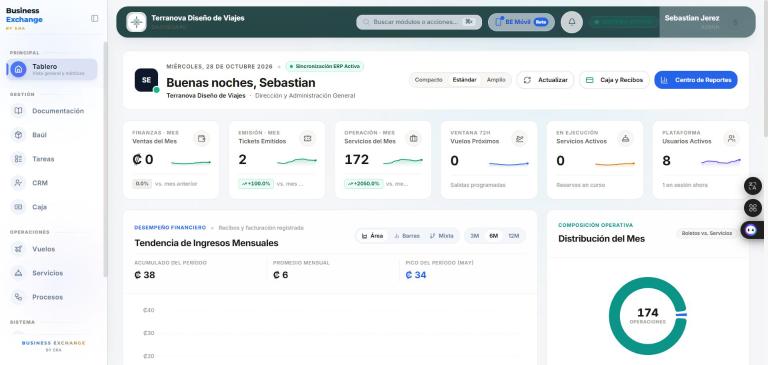Go to Caja in sidebar
Screen dimensions: 768x365
click(x=52, y=207)
